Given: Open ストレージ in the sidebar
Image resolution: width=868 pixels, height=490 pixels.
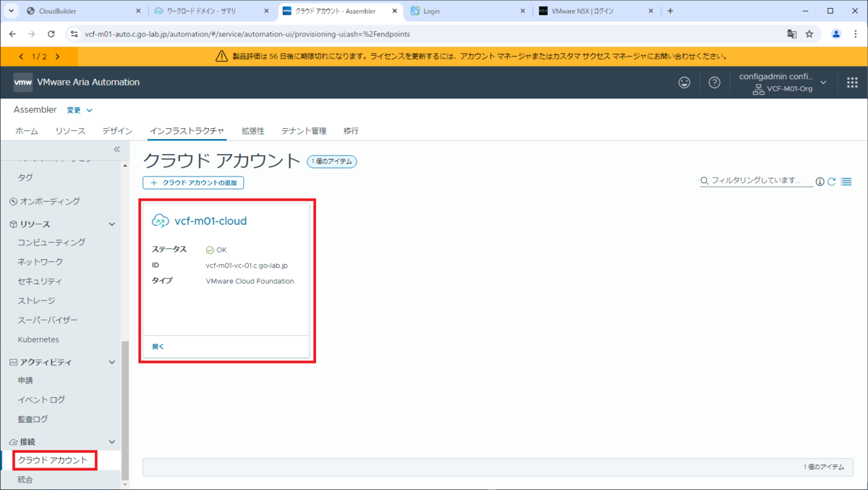Looking at the screenshot, I should tap(36, 300).
